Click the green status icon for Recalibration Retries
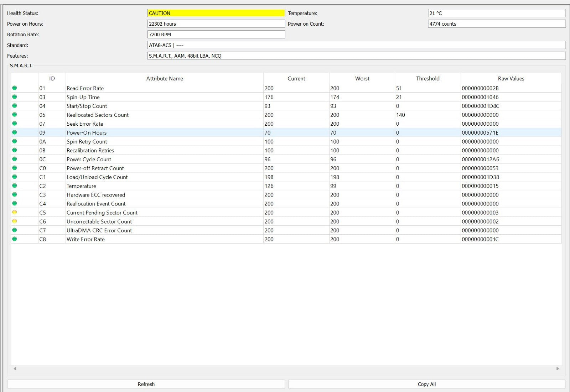The width and height of the screenshot is (570, 392). pos(15,150)
